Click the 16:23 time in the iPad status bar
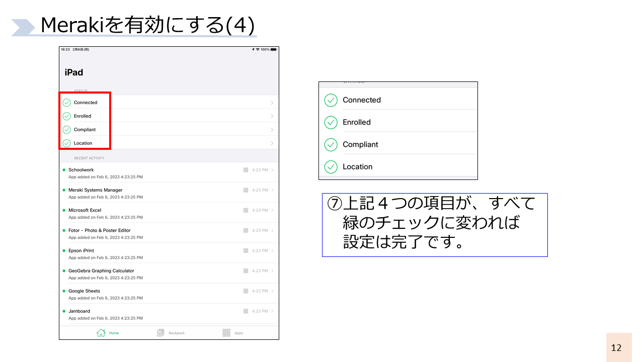 tap(65, 49)
